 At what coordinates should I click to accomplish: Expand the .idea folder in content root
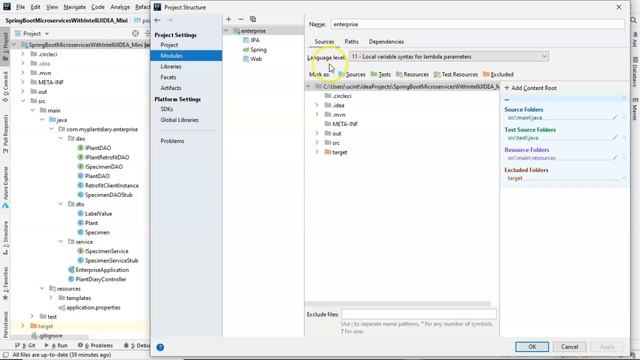[x=317, y=105]
